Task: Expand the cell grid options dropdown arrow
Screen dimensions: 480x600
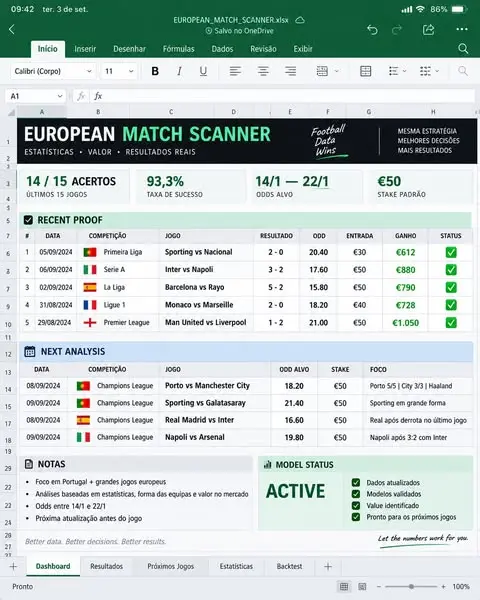Action: point(437,71)
